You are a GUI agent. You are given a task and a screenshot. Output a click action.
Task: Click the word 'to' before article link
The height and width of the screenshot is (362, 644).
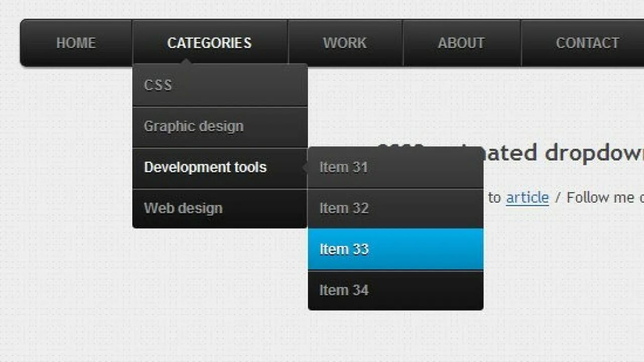(495, 198)
